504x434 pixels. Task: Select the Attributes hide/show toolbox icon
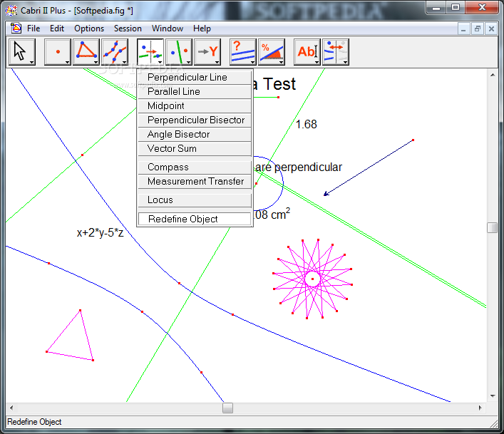coord(336,52)
